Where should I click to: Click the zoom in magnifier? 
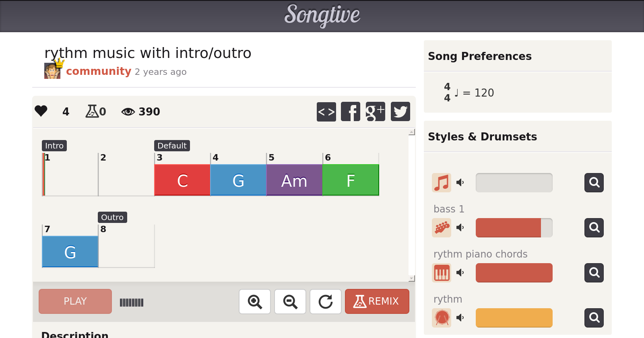pyautogui.click(x=254, y=301)
